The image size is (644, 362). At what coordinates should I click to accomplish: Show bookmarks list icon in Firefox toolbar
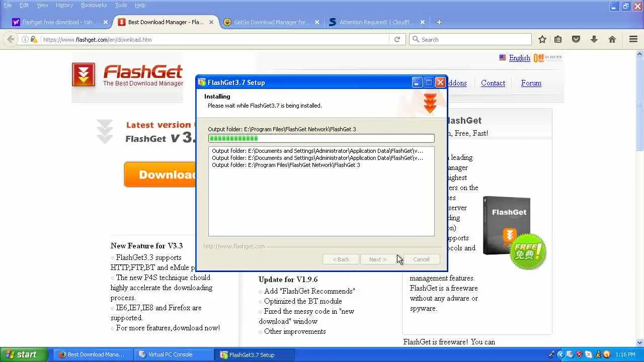click(558, 39)
